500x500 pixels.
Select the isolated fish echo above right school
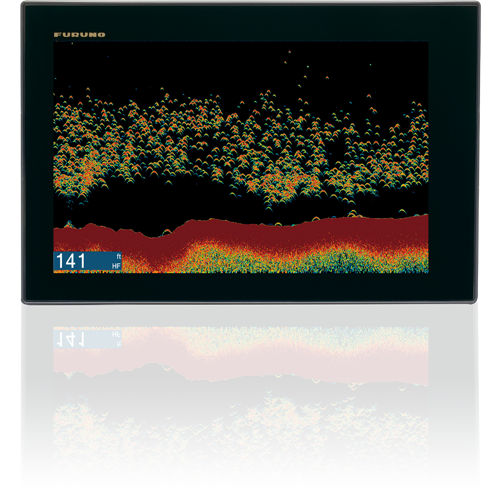(369, 97)
